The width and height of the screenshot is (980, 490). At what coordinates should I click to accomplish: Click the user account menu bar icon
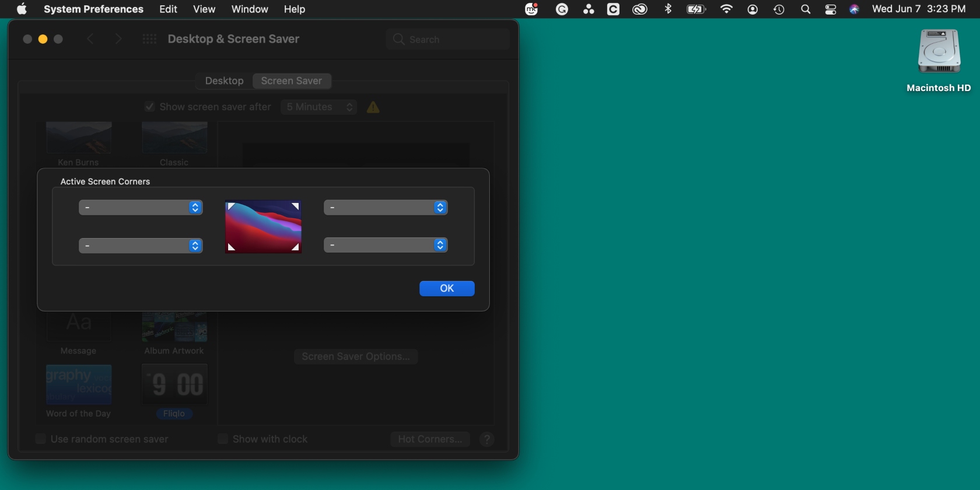tap(752, 9)
